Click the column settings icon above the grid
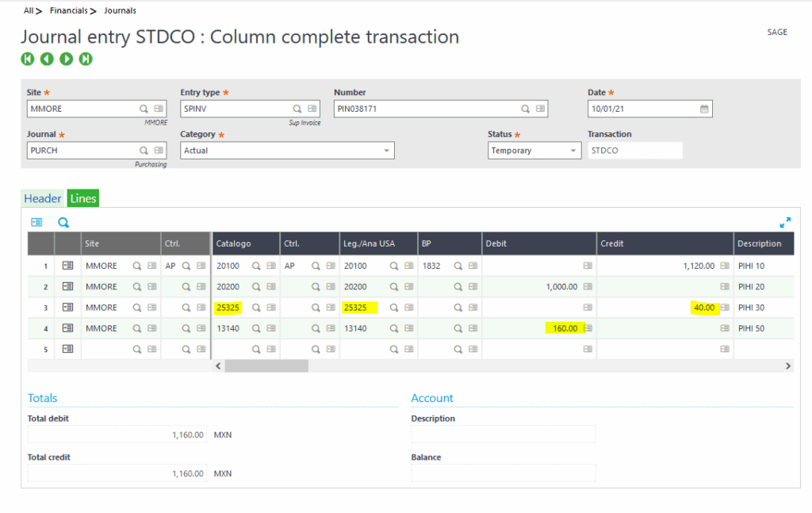812x513 pixels. (x=37, y=223)
